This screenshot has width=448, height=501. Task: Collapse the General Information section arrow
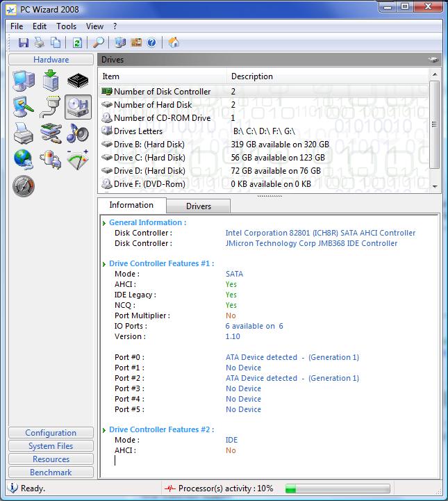point(104,223)
